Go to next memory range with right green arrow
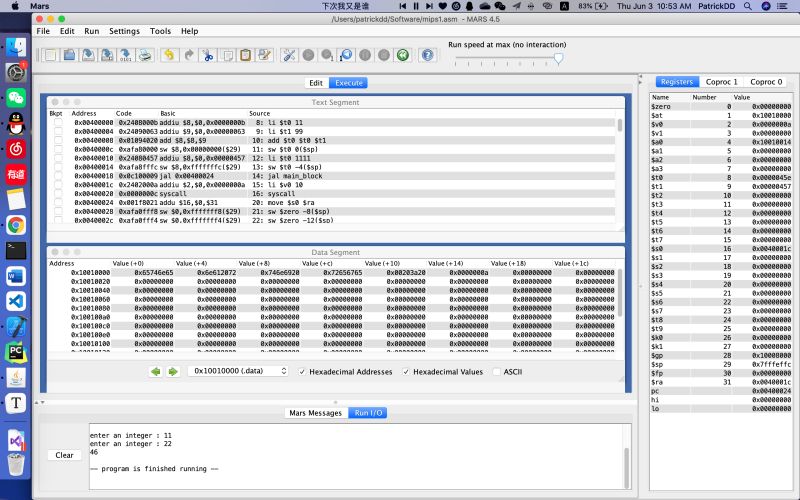The height and width of the screenshot is (500, 800). tap(173, 371)
